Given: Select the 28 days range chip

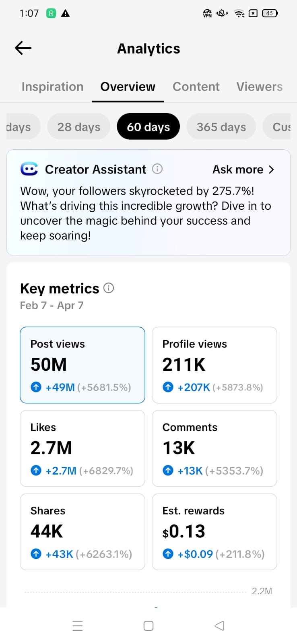Looking at the screenshot, I should [x=79, y=127].
